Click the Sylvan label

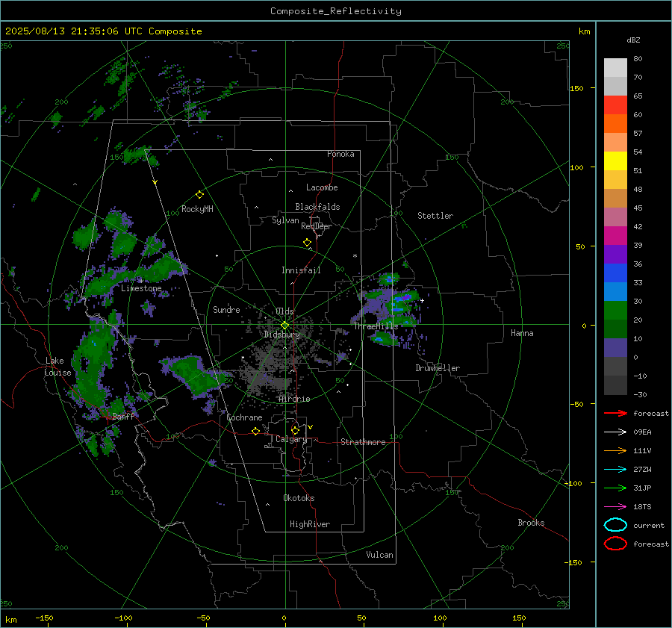click(x=285, y=220)
